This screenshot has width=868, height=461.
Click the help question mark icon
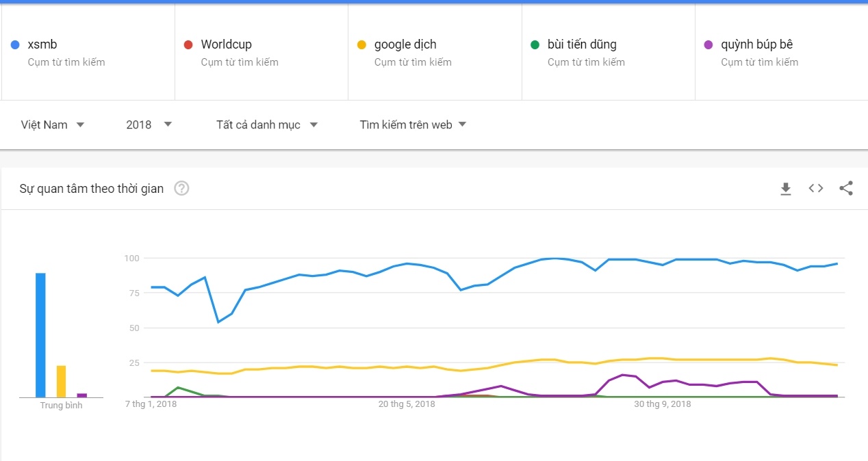(x=181, y=188)
